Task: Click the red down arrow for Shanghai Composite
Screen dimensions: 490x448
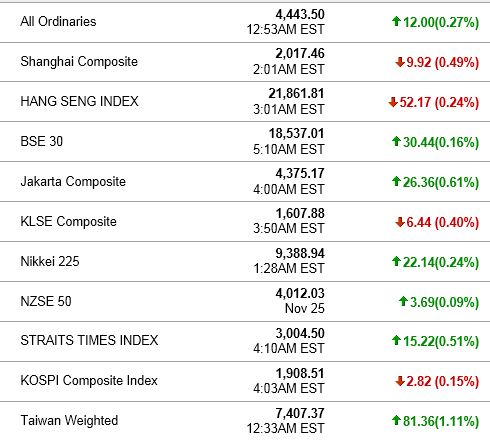Action: (400, 62)
